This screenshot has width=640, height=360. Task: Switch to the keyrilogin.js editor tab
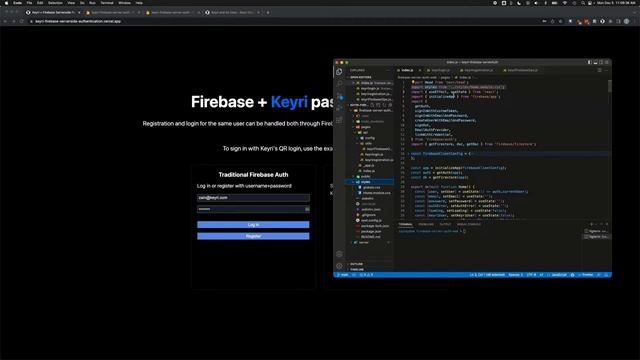(x=440, y=70)
